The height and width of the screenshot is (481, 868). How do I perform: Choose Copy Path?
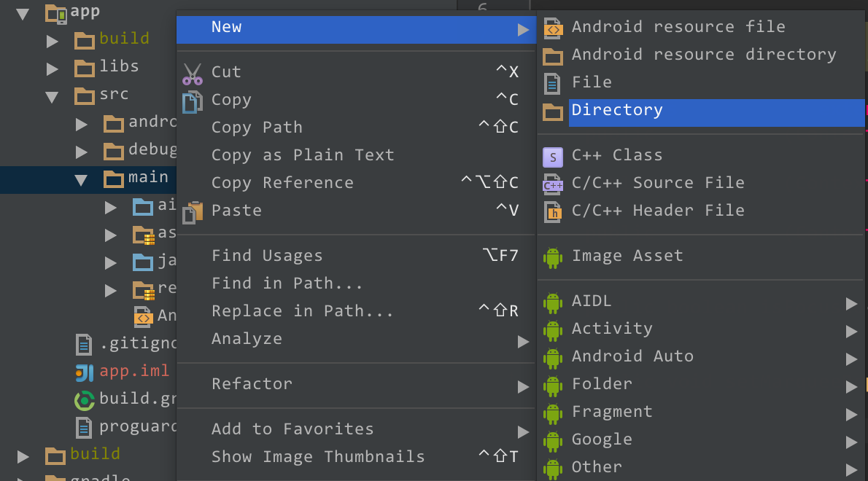pyautogui.click(x=356, y=127)
